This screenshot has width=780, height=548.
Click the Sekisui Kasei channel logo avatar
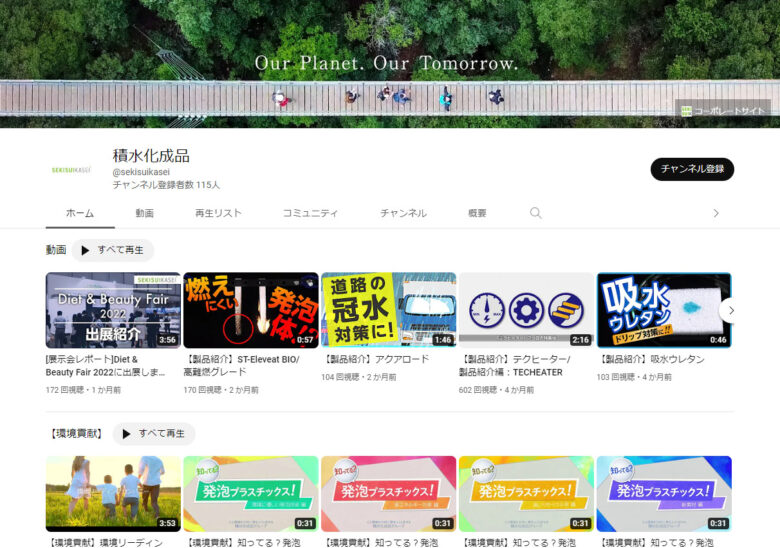[x=72, y=170]
